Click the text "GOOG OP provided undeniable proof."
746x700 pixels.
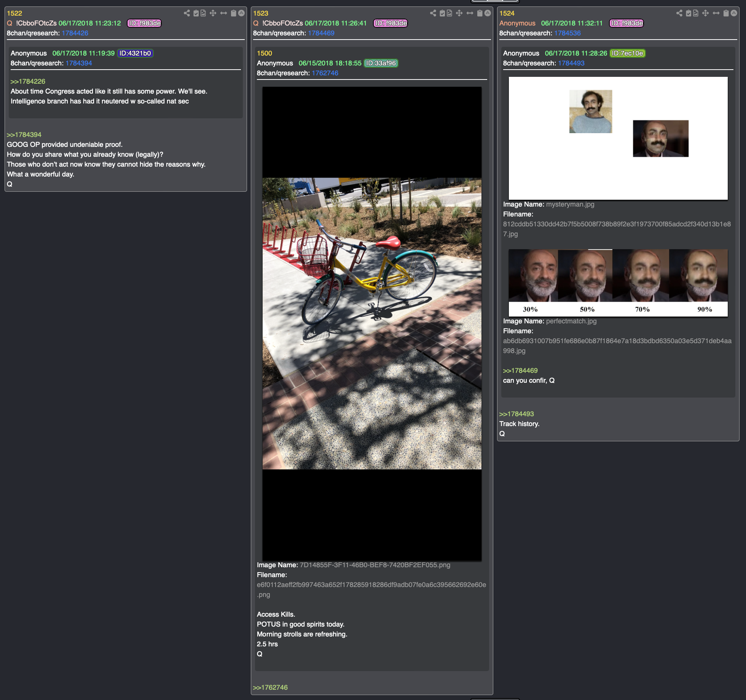(x=65, y=145)
